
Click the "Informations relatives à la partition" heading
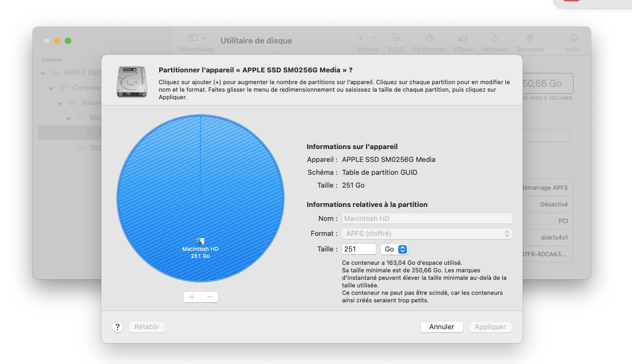[x=367, y=205]
